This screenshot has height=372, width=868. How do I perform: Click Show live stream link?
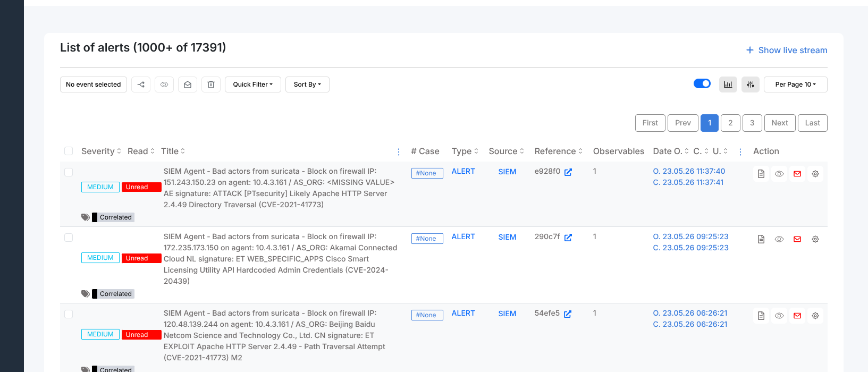pos(787,50)
